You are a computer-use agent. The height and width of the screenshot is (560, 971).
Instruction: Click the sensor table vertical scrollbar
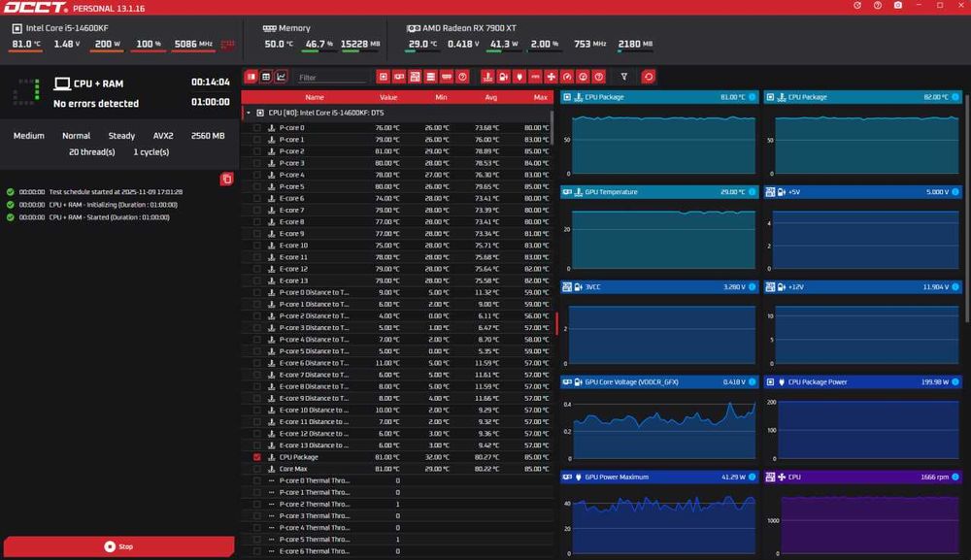tap(551, 128)
